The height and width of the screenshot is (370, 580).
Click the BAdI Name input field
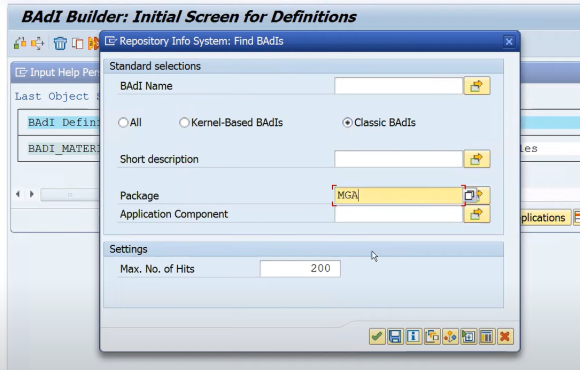pos(398,86)
